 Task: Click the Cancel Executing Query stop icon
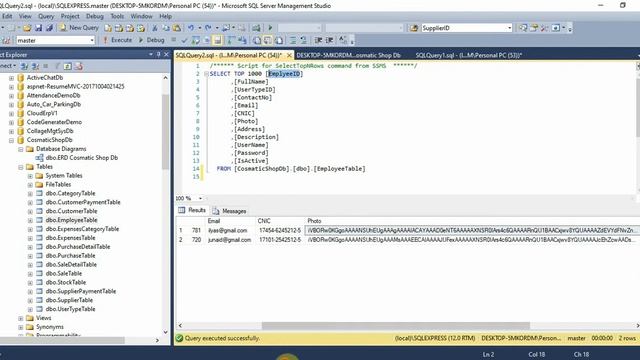point(173,40)
